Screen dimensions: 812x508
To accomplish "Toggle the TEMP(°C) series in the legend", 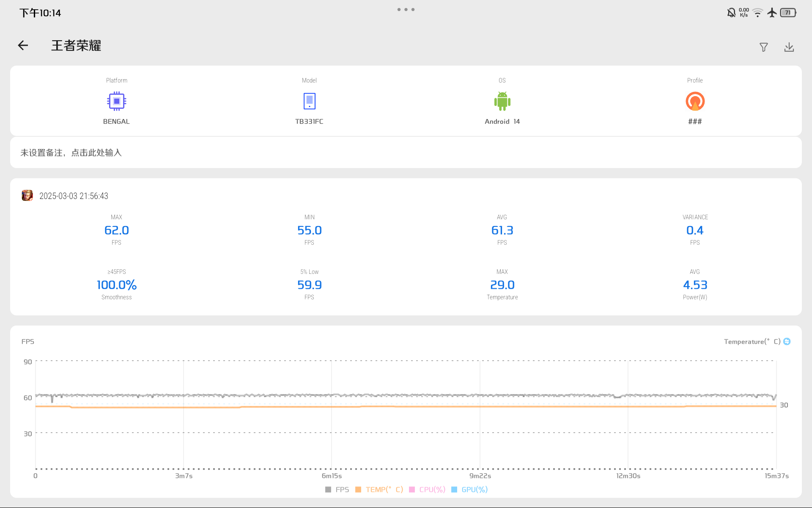I will pyautogui.click(x=379, y=489).
